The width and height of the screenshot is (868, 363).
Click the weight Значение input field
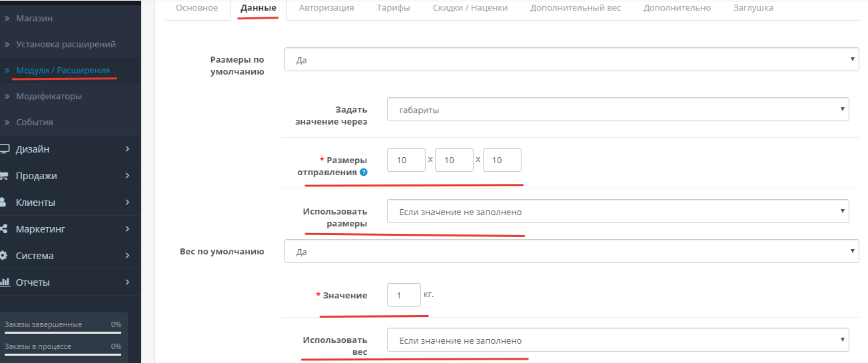tap(404, 295)
